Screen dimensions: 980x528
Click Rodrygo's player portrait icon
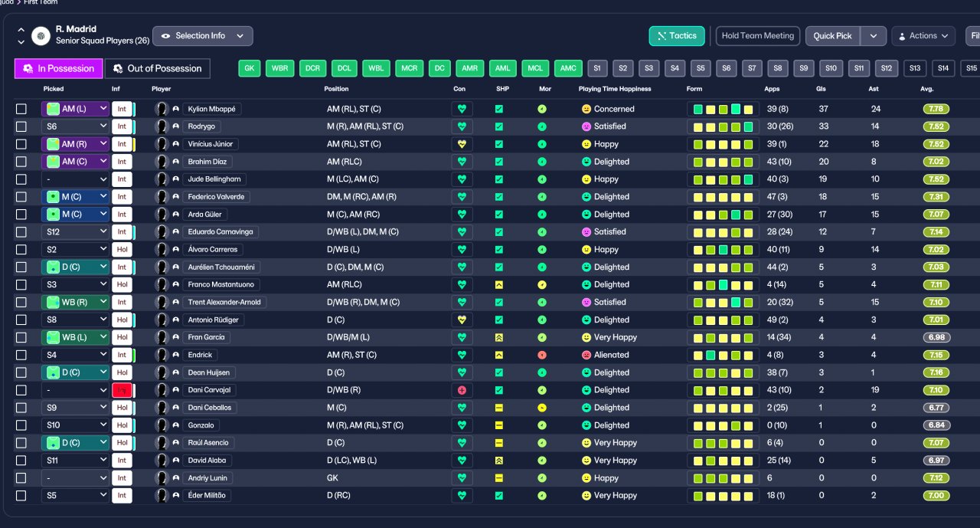coord(162,126)
